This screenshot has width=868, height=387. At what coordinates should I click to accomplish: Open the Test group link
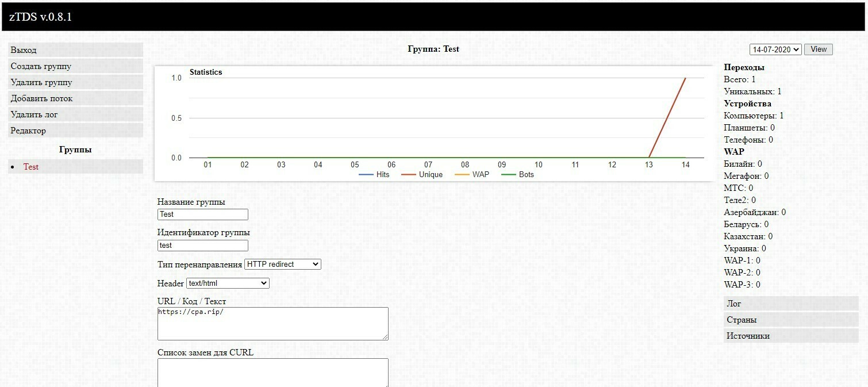31,167
